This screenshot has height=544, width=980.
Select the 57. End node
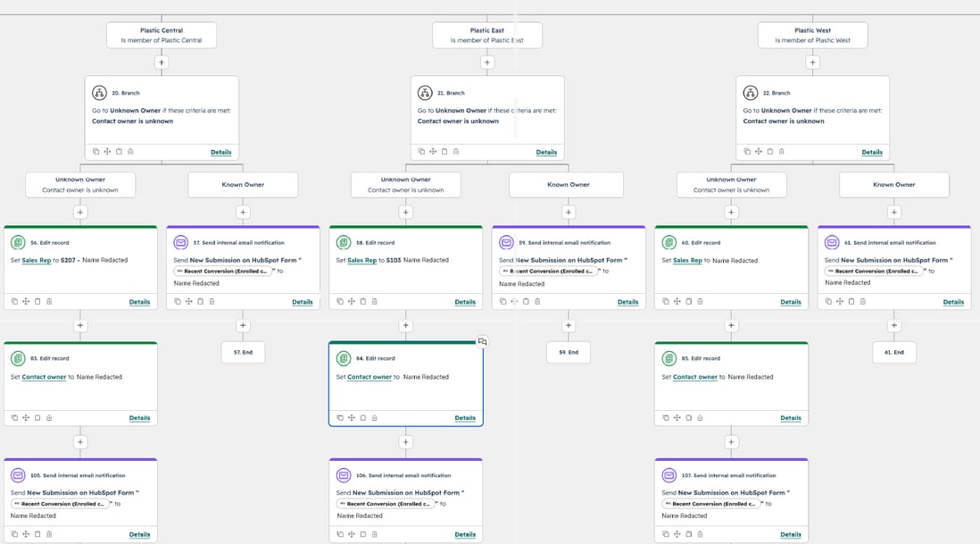coord(243,353)
